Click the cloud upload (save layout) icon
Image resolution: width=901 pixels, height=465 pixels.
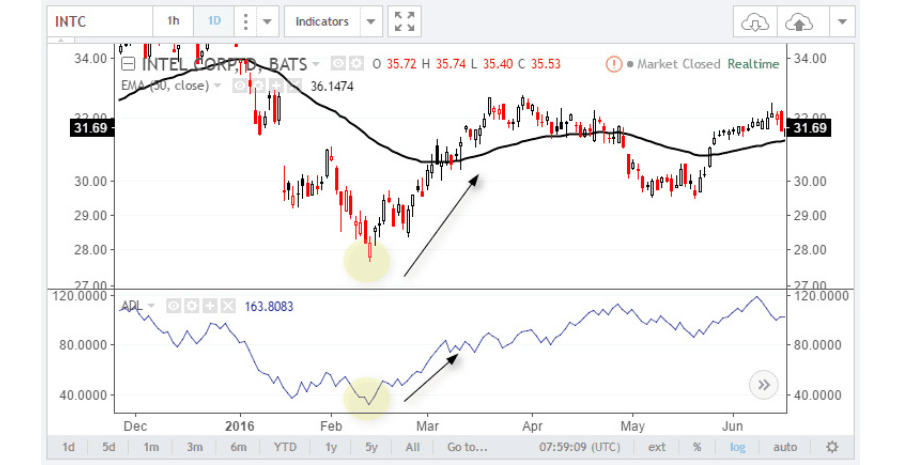point(799,22)
